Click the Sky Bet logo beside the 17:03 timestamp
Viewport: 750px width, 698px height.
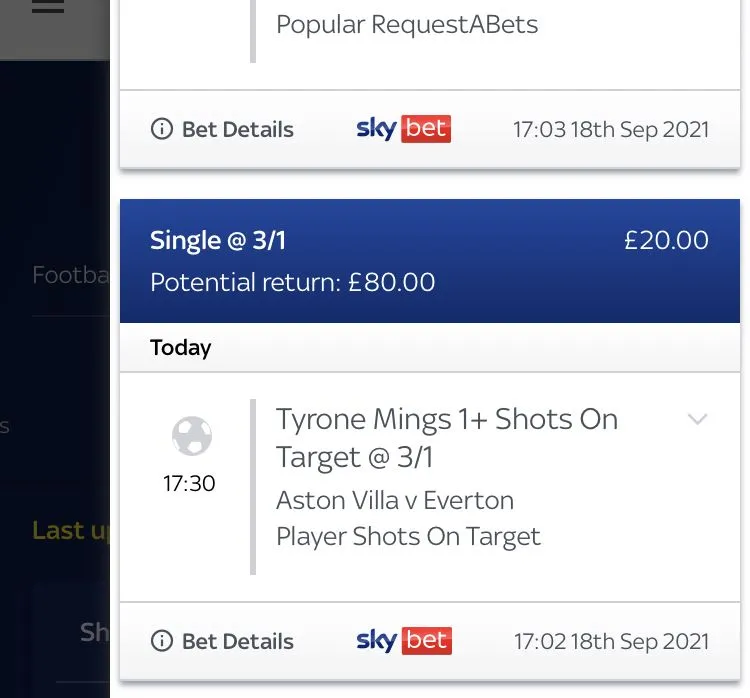[x=403, y=129]
